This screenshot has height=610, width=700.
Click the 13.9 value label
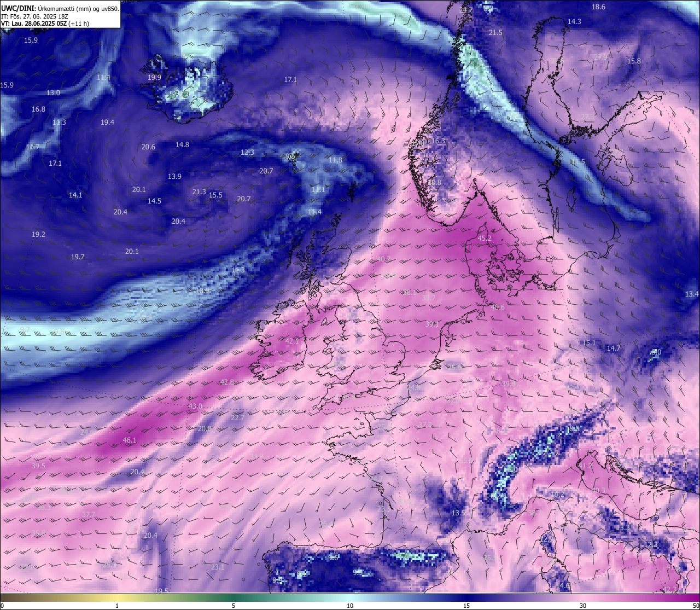(x=174, y=176)
